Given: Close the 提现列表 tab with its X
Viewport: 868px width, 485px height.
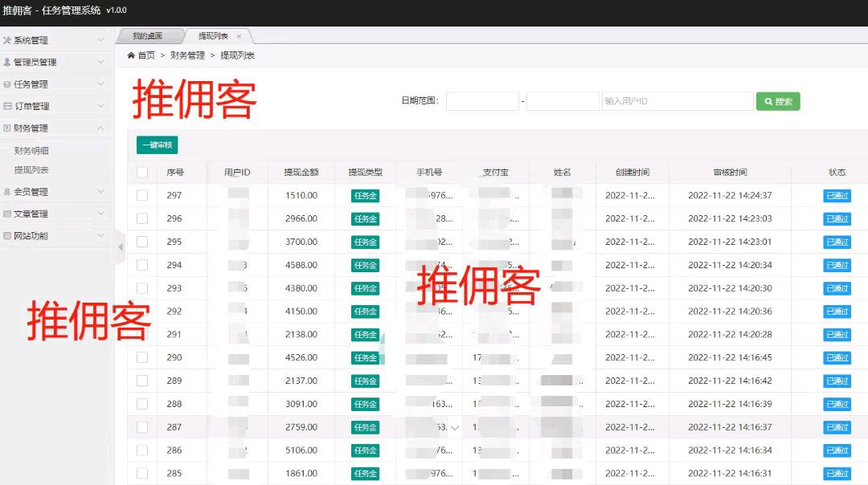Looking at the screenshot, I should click(x=239, y=36).
